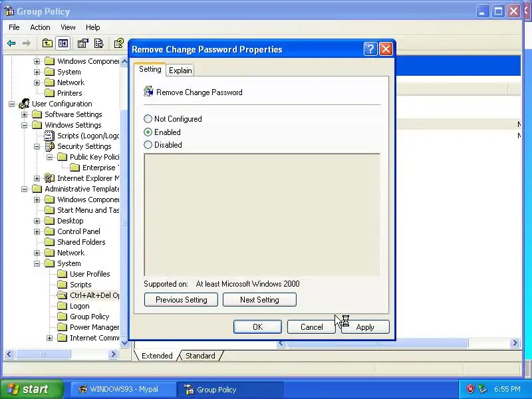Expand the Software Settings node
The image size is (532, 399).
[24, 114]
